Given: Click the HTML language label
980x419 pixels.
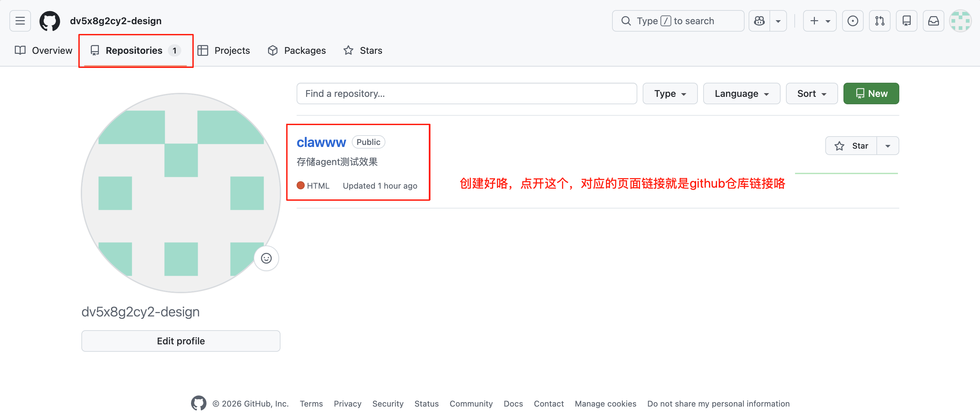Looking at the screenshot, I should (x=318, y=186).
